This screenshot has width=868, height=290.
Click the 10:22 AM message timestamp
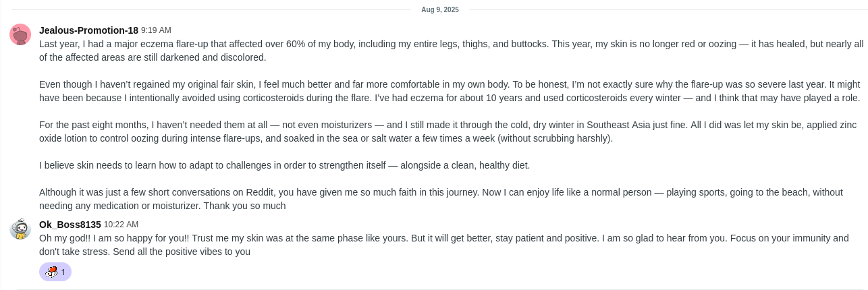point(121,225)
